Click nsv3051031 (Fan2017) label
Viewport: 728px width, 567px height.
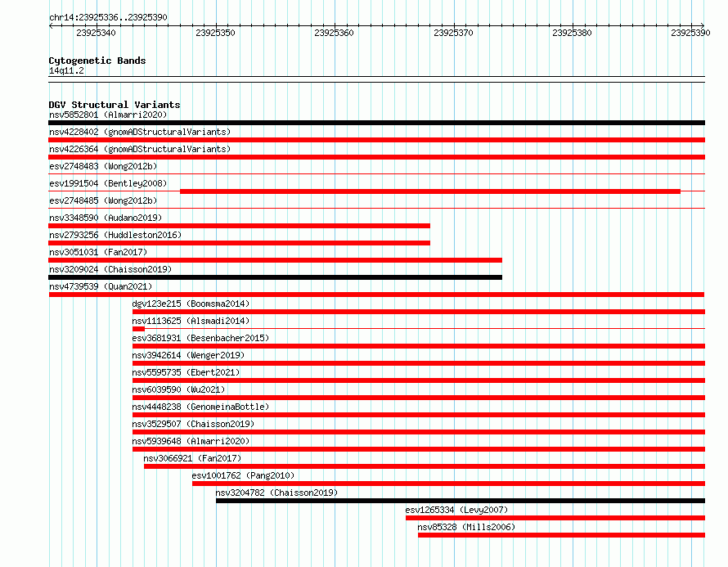click(x=98, y=252)
